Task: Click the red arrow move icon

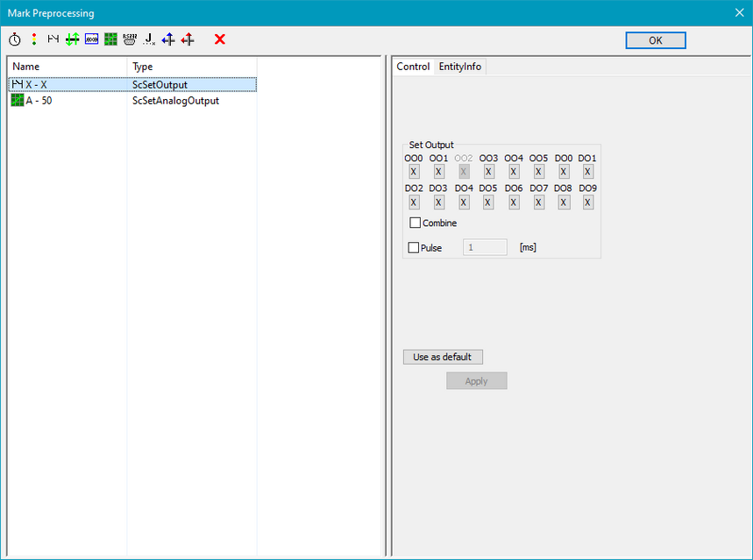Action: click(x=188, y=39)
